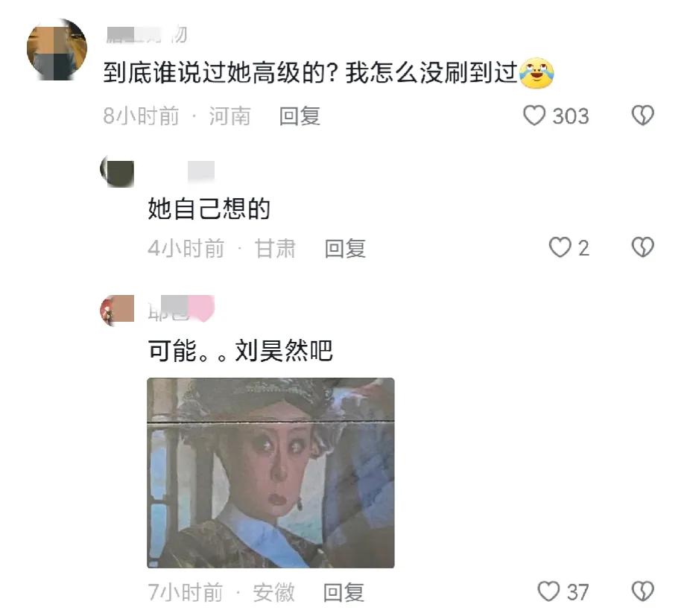
Task: Open username of the top commenter
Action: pos(147,34)
